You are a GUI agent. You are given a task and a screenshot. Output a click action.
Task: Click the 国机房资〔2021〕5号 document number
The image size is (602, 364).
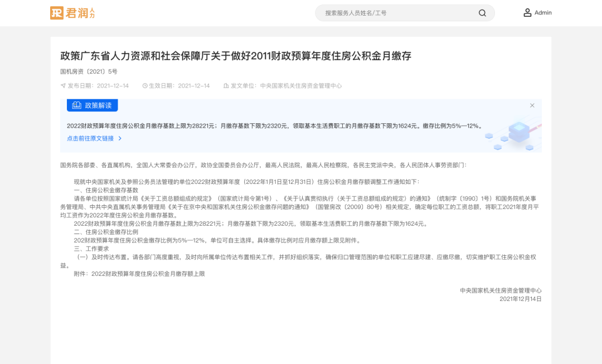[90, 71]
